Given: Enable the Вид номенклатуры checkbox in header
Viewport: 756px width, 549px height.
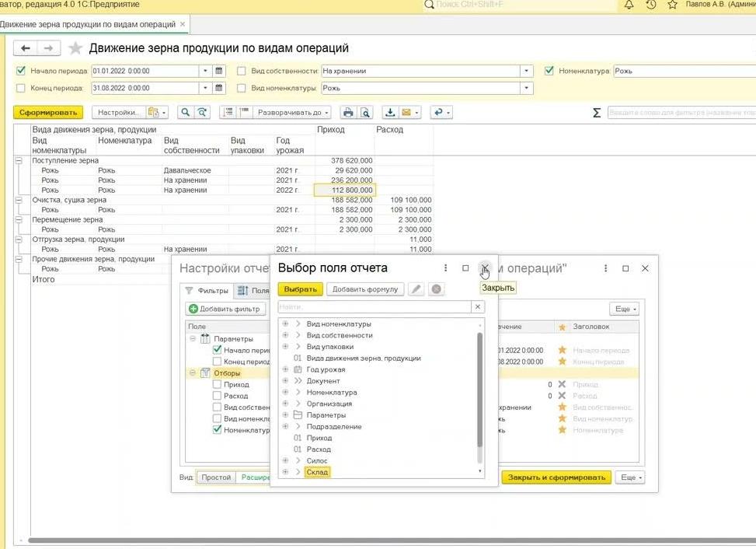Looking at the screenshot, I should pyautogui.click(x=242, y=89).
